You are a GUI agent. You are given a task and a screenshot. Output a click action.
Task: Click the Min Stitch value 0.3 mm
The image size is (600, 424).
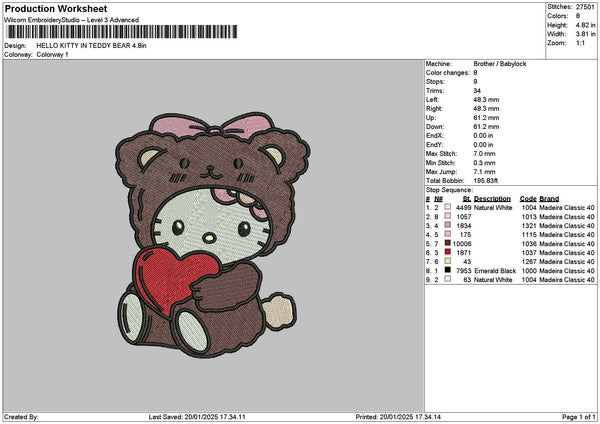pos(484,163)
